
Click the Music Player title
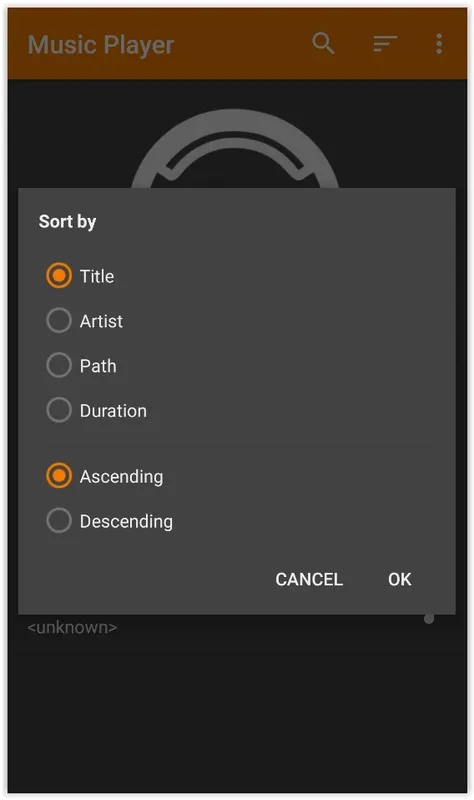[101, 45]
